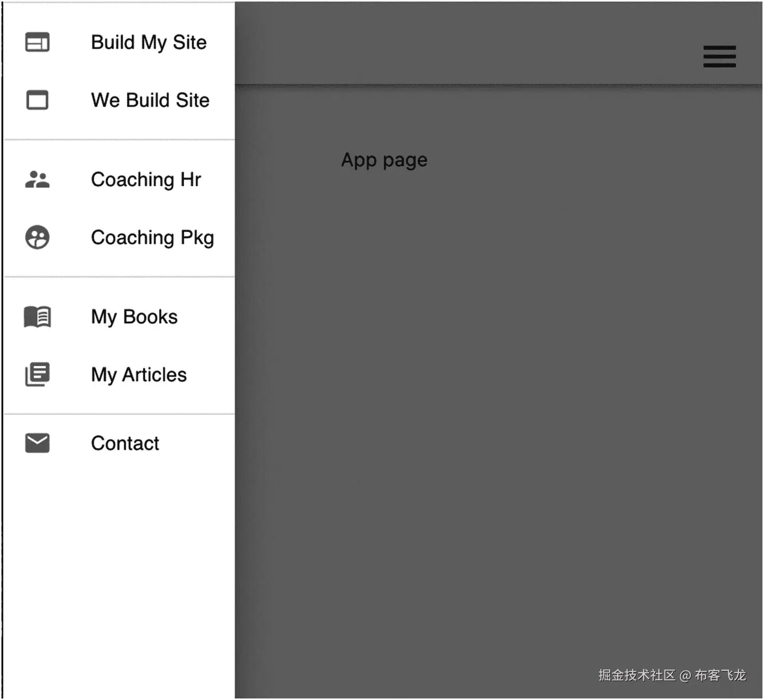Click the library icon beside My Articles
The image size is (764, 700).
[37, 375]
